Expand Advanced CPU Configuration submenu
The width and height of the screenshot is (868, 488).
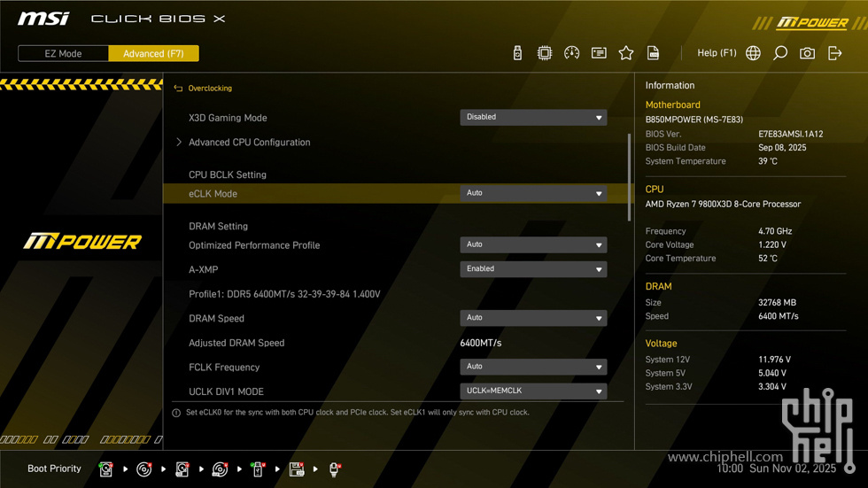click(249, 143)
